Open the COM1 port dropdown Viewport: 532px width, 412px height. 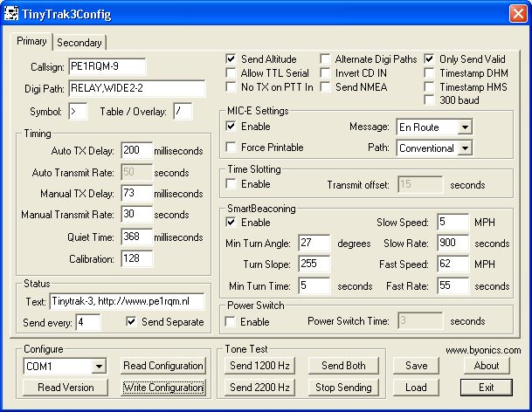[x=99, y=367]
